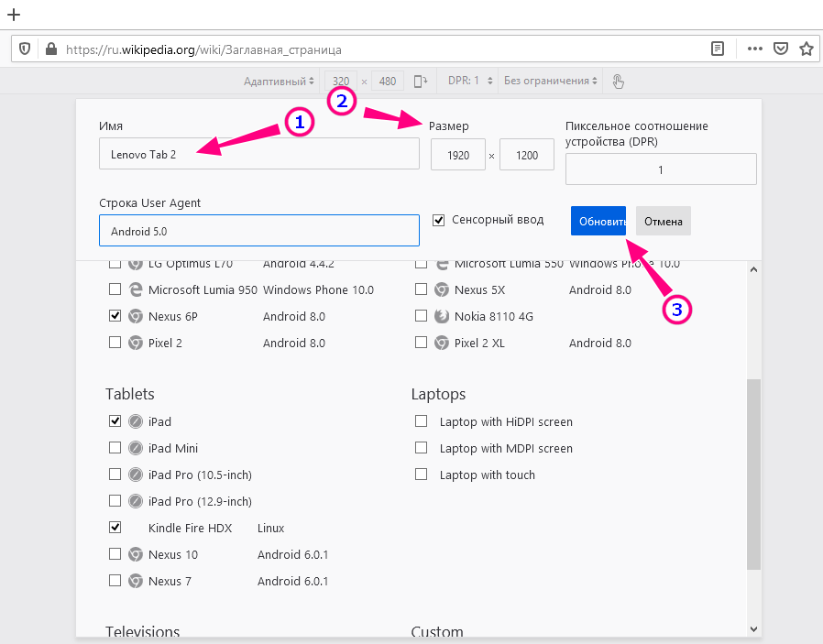The width and height of the screenshot is (823, 644).
Task: Edit viewport height 480 in toolbar
Action: tap(388, 82)
